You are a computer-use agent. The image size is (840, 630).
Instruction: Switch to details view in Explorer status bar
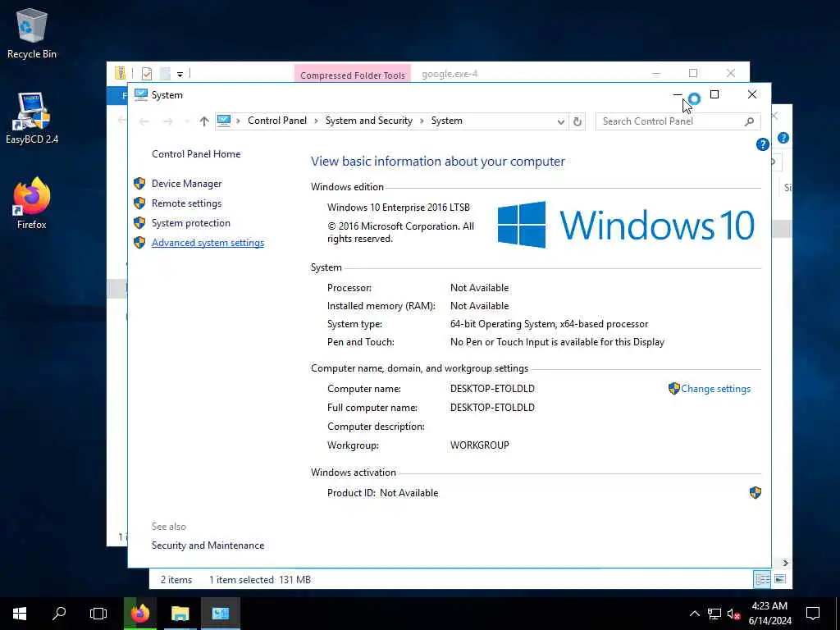tap(762, 579)
